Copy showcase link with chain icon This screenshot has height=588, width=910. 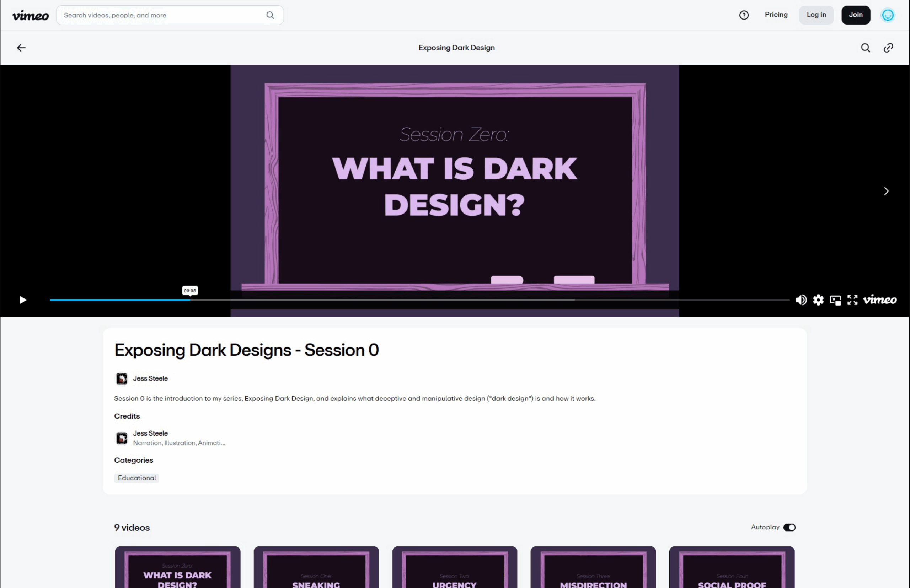[888, 48]
